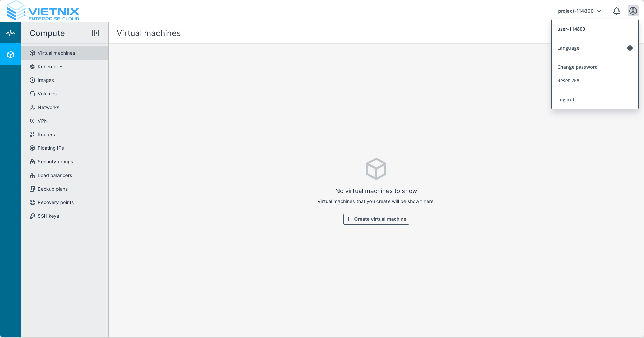Select the Security groups lock icon
The height and width of the screenshot is (338, 644).
click(32, 162)
